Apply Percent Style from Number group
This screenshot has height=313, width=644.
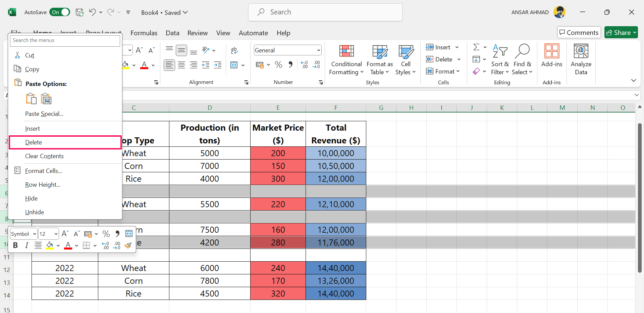click(278, 64)
